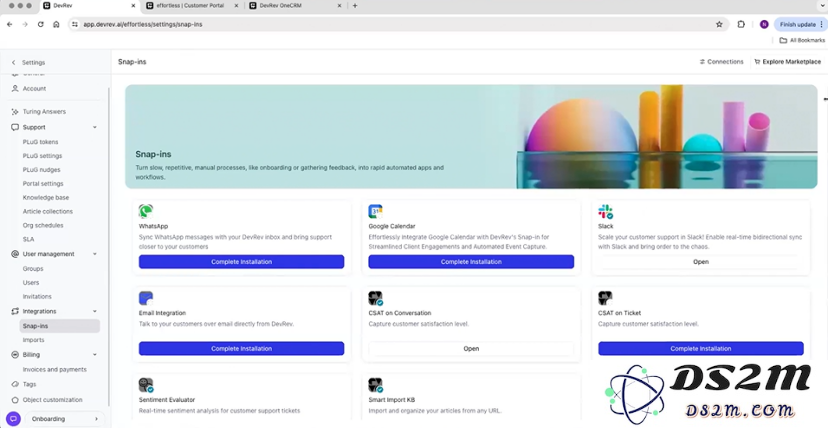The image size is (828, 428).
Task: Bookmark this page with star icon
Action: tap(719, 24)
